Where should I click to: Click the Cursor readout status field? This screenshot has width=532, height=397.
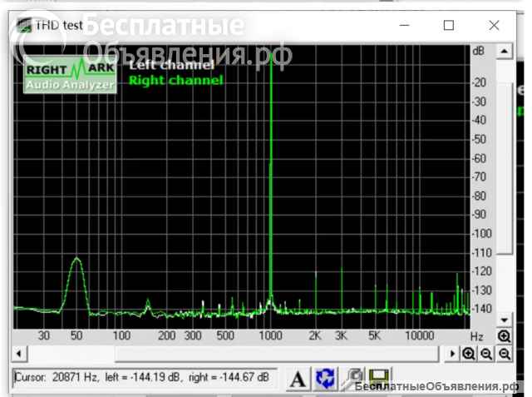145,378
